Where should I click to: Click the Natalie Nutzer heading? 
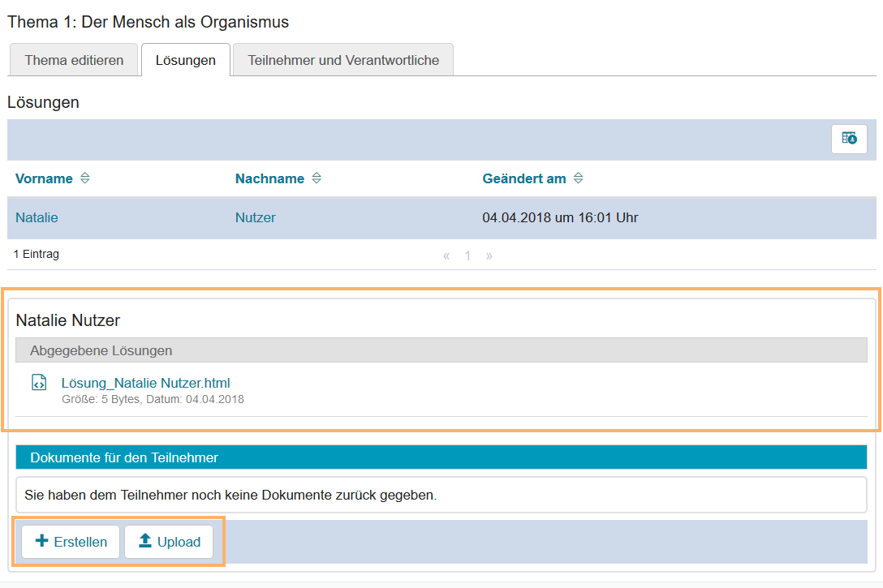68,320
